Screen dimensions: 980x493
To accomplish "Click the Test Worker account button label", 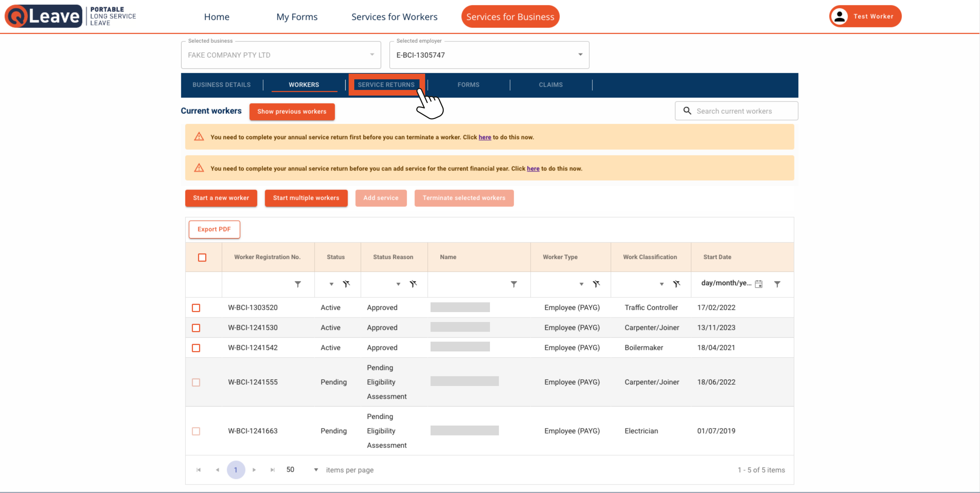I will [x=873, y=16].
